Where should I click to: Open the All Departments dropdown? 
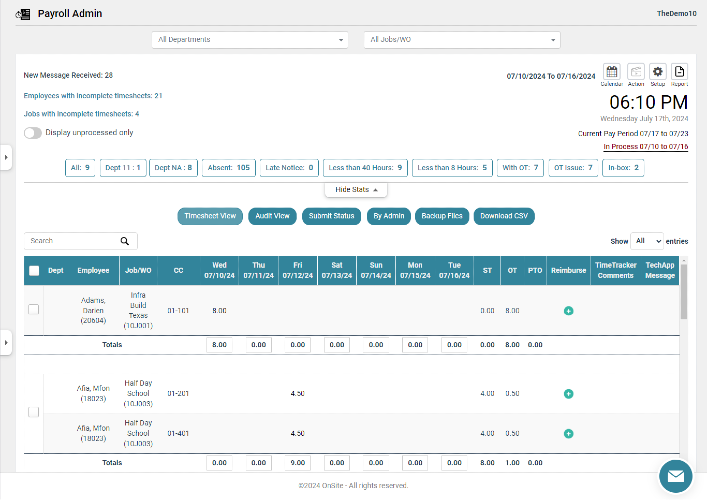coord(250,40)
